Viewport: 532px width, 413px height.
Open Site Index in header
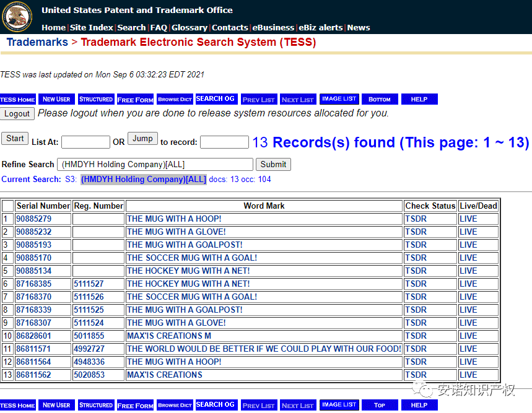[x=92, y=27]
